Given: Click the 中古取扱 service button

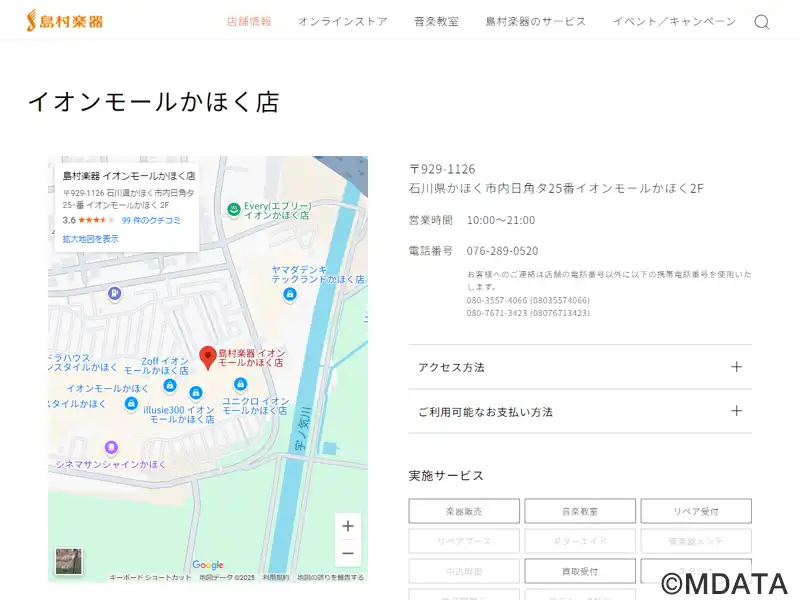Looking at the screenshot, I should click(x=464, y=571).
